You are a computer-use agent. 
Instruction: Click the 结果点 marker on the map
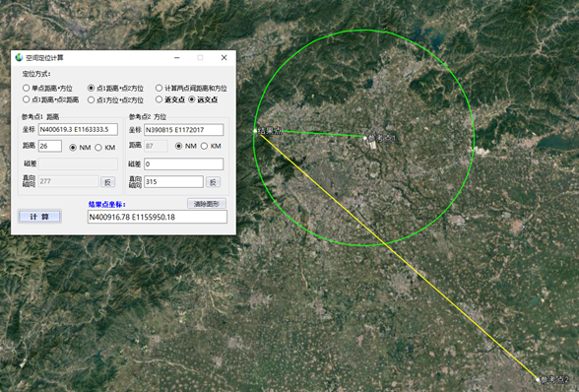click(x=255, y=131)
